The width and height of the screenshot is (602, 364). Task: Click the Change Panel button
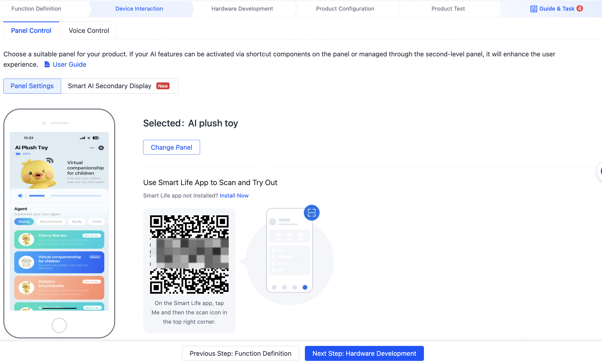pyautogui.click(x=171, y=147)
